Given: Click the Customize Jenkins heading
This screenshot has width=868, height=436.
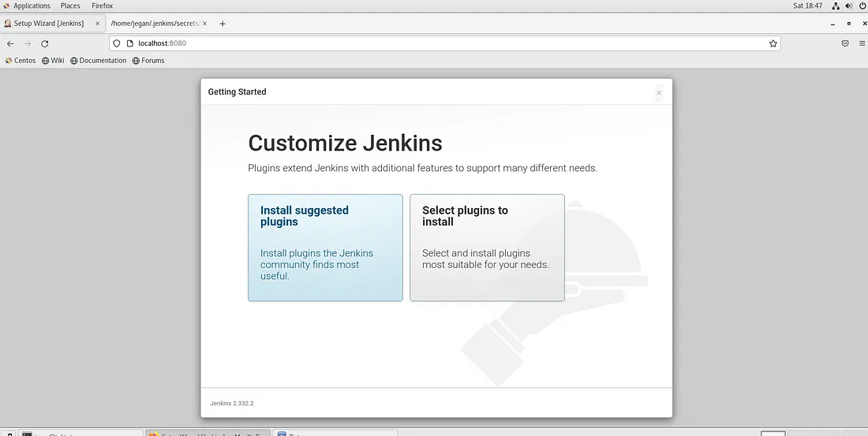Looking at the screenshot, I should pos(345,143).
